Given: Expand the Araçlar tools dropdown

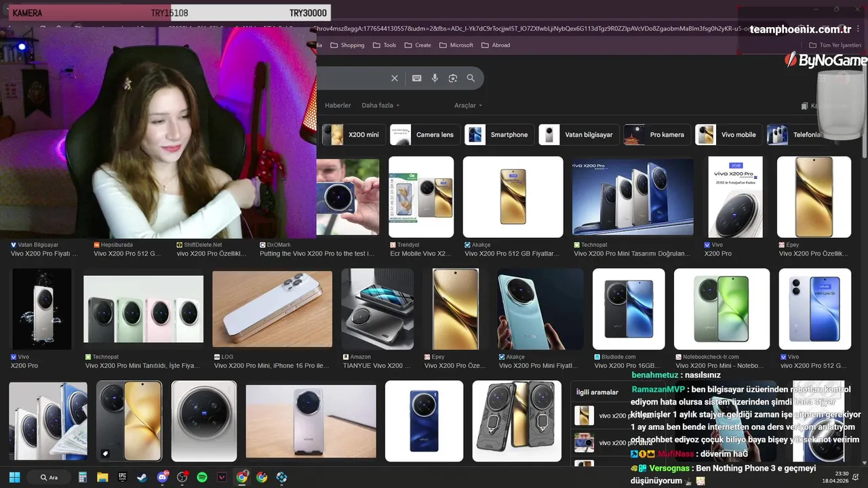Looking at the screenshot, I should [469, 106].
